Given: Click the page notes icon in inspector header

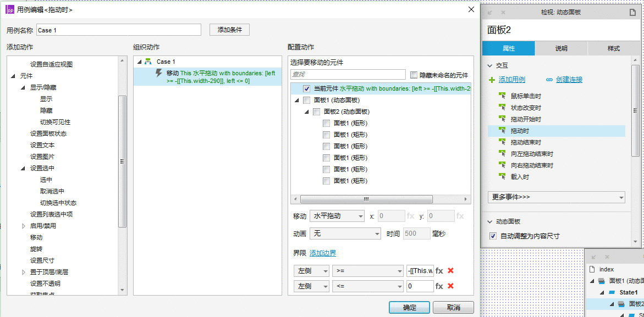Looking at the screenshot, I should 632,13.
